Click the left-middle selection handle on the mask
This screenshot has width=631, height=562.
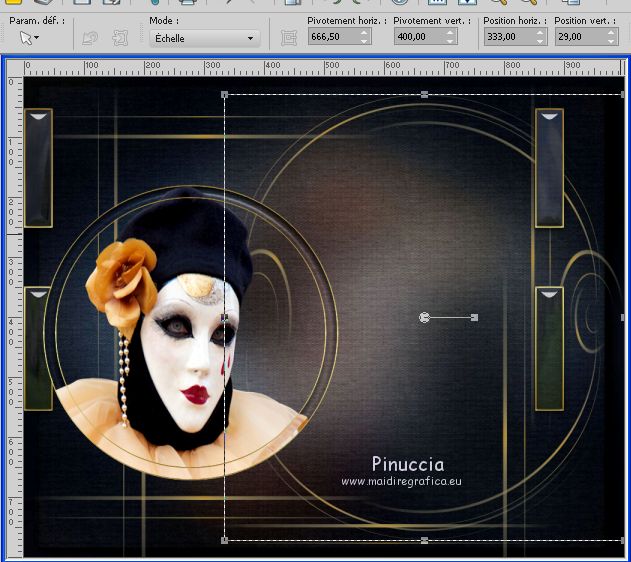[x=224, y=317]
